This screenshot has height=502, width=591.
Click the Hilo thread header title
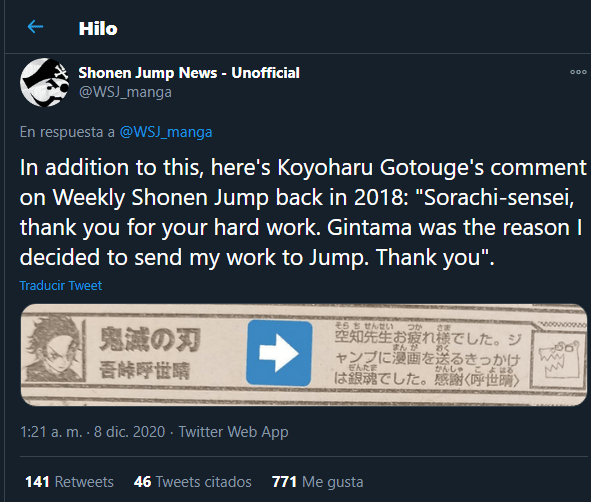point(98,29)
